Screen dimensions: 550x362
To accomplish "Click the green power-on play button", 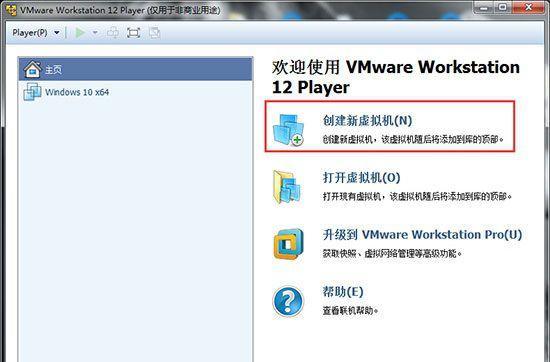I will click(x=80, y=33).
